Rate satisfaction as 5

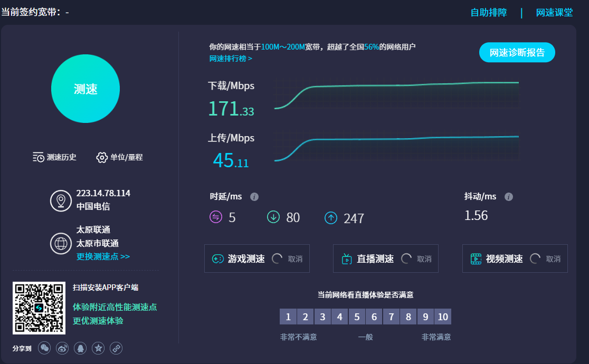pyautogui.click(x=357, y=317)
